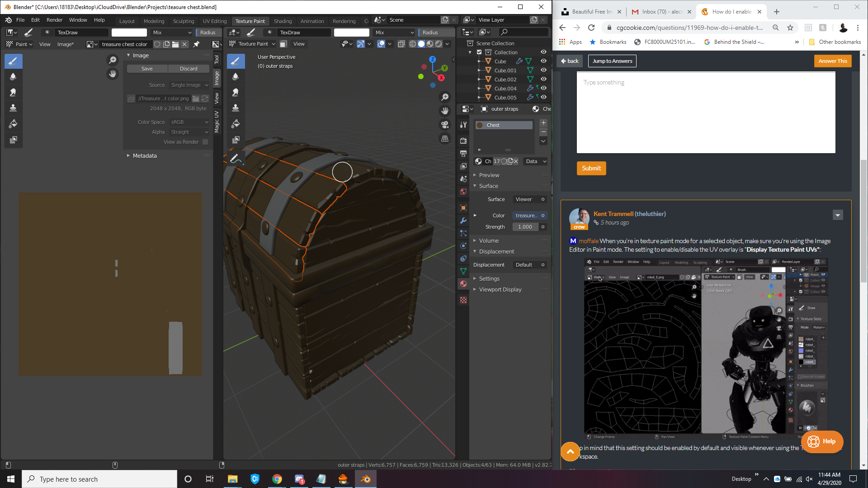Click the Smear tool in image editor
The height and width of the screenshot is (488, 868).
[x=13, y=92]
